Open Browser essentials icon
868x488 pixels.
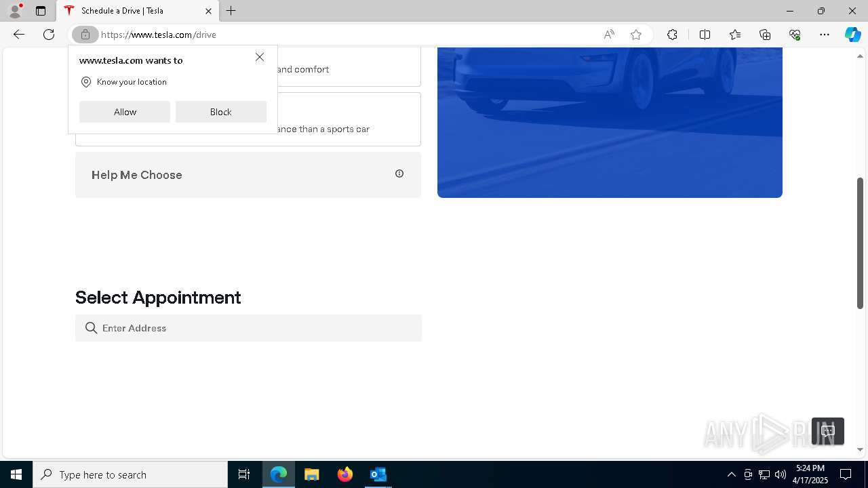tap(795, 35)
